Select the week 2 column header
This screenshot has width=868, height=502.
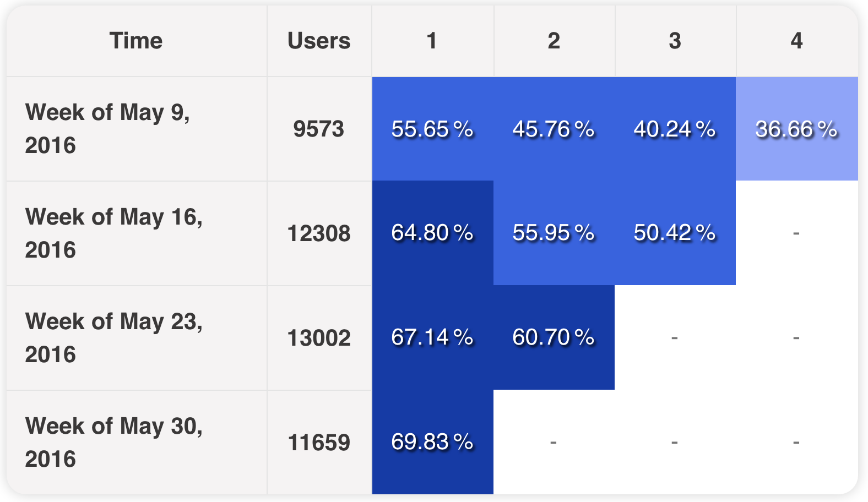click(554, 41)
